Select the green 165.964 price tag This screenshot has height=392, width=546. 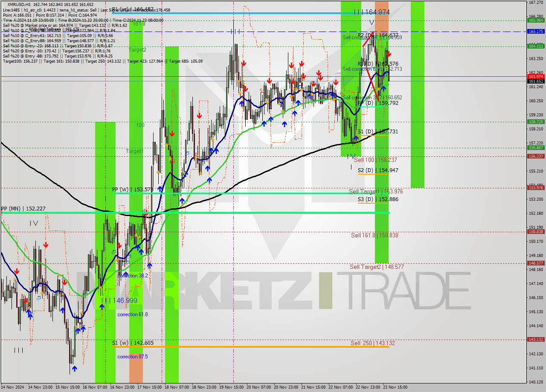[x=536, y=20]
